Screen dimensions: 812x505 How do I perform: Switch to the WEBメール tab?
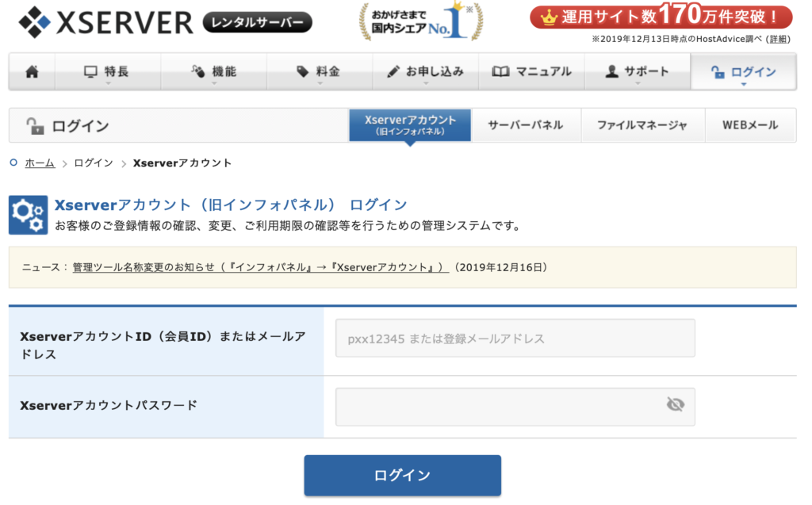750,124
